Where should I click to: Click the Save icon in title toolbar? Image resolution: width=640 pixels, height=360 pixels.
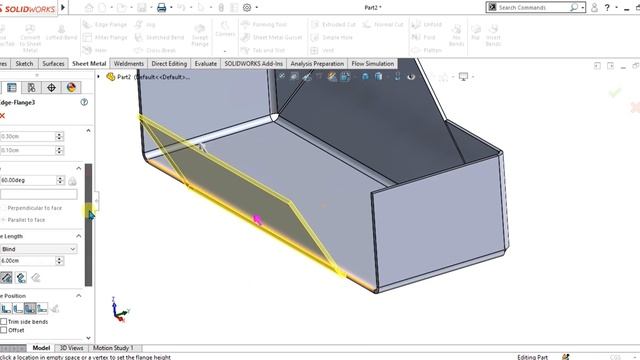point(142,7)
